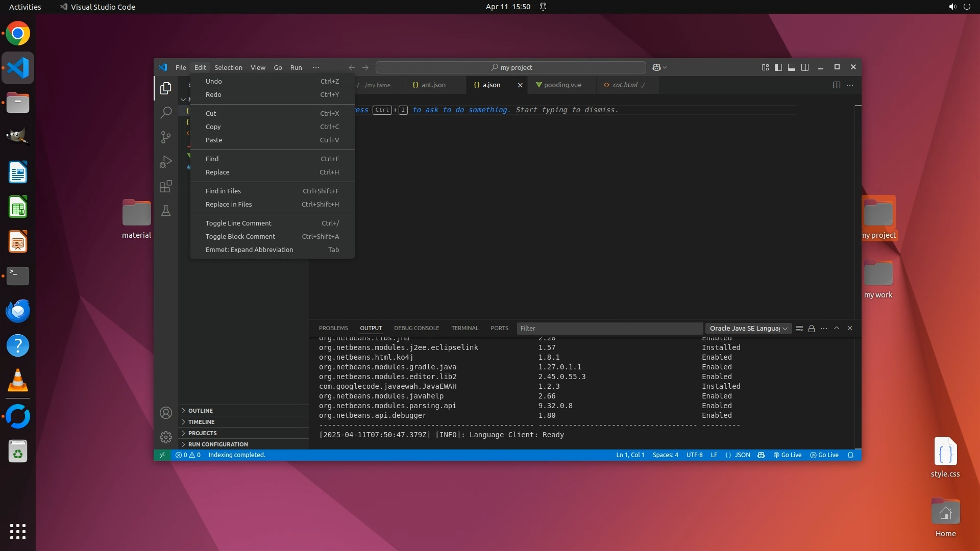Open the Search view in activity bar
Image resolution: width=980 pixels, height=551 pixels.
point(166,112)
